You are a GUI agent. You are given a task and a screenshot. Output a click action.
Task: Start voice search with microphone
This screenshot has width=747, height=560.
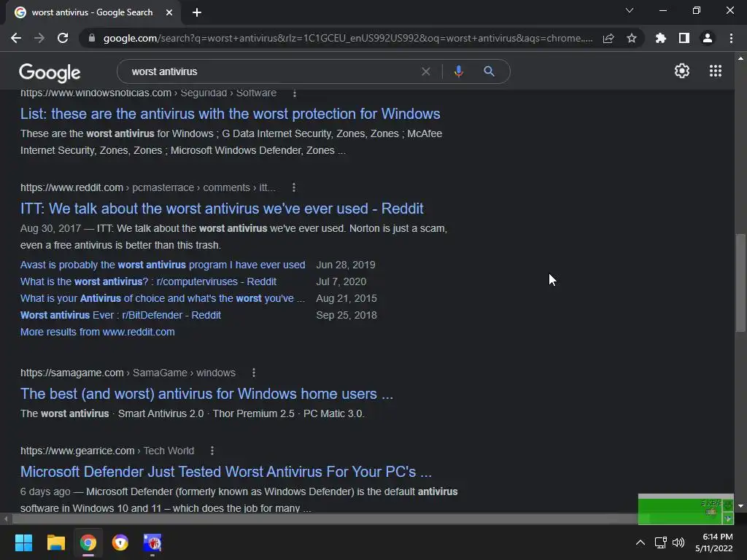pos(458,71)
